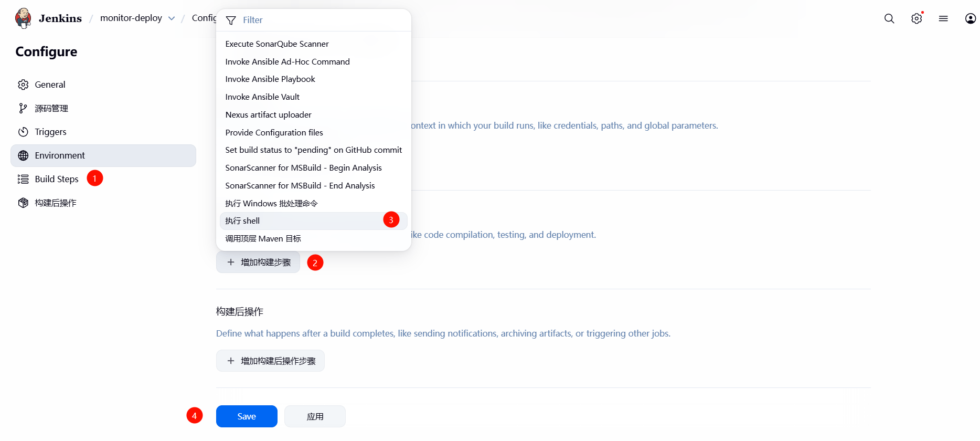Select 执行 shell from the build step menu
This screenshot has height=441, width=980.
242,221
